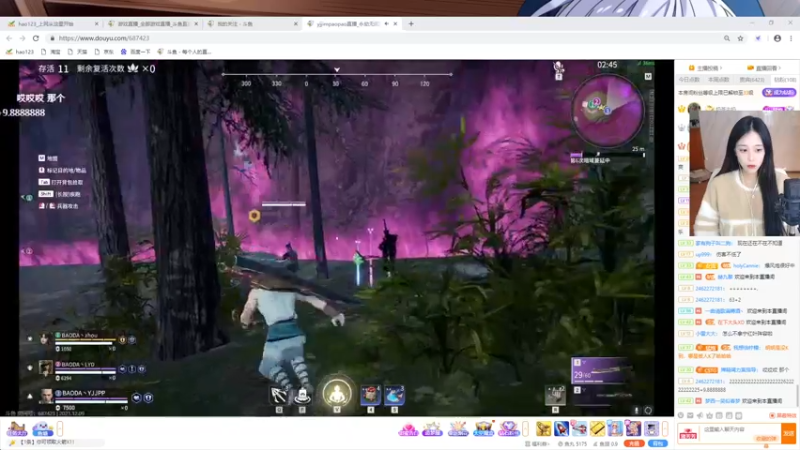Click the compass heading bar

(x=337, y=79)
